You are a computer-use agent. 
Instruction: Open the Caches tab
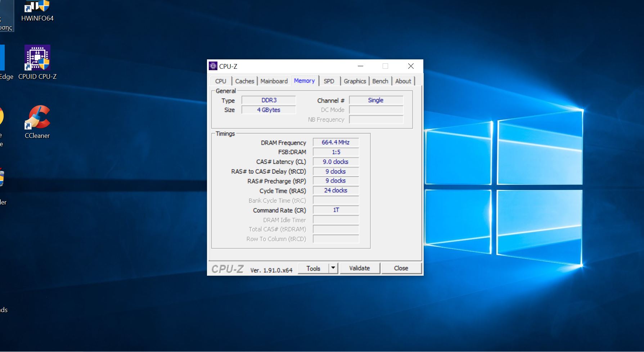[x=244, y=81]
